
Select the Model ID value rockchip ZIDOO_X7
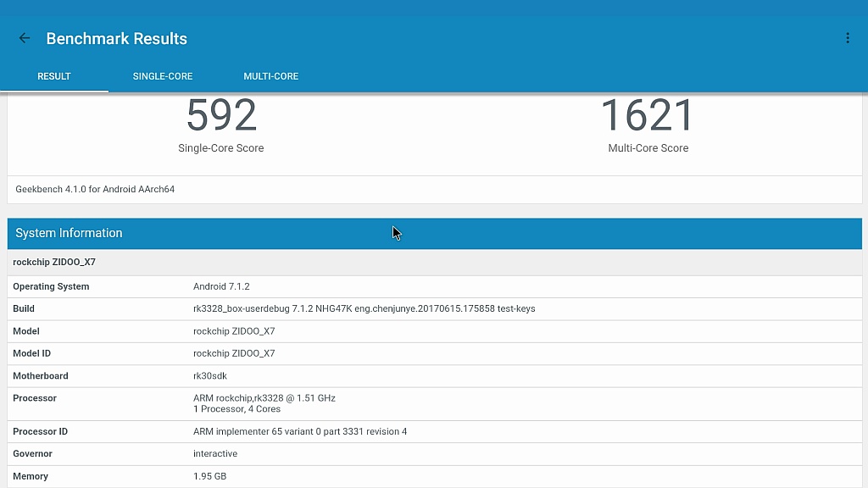click(x=234, y=353)
